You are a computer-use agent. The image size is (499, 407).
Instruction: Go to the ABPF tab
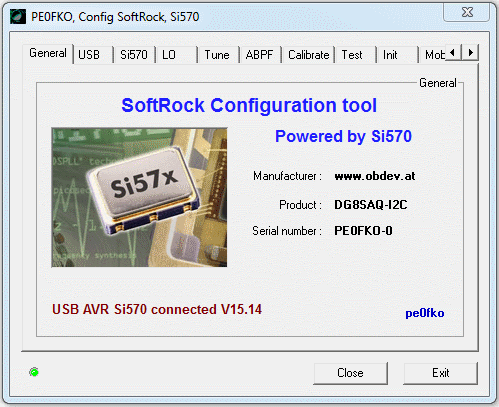click(259, 55)
